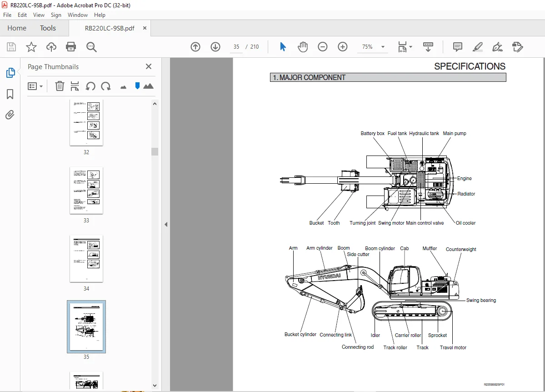The image size is (545, 392).
Task: Click the fit page scrolling icon
Action: pos(402,47)
